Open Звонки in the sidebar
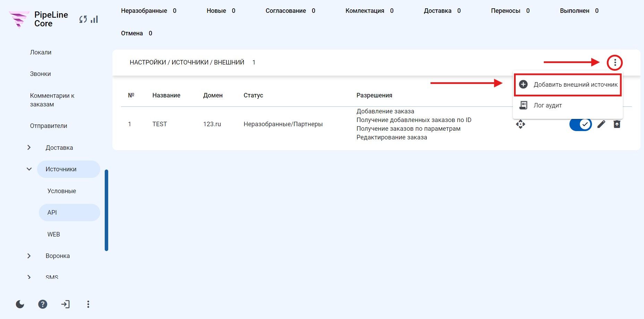 click(x=40, y=74)
